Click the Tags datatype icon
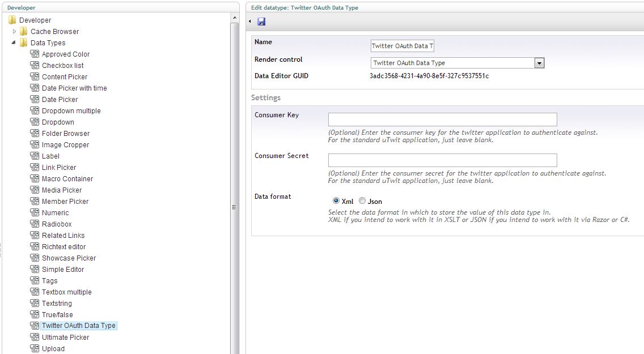 coord(35,280)
